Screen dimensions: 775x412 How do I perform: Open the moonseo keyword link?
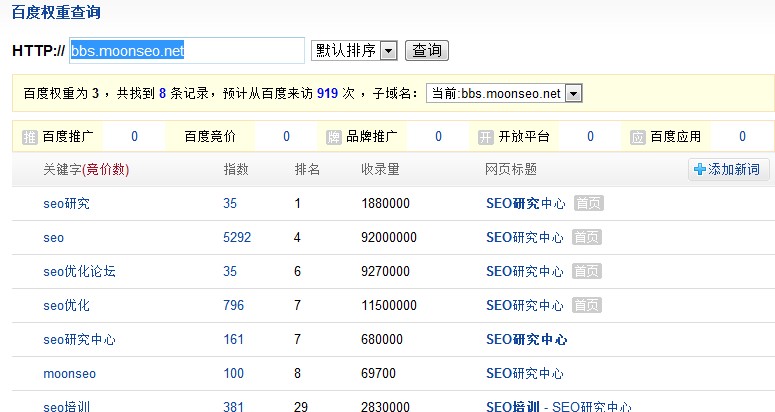coord(69,374)
